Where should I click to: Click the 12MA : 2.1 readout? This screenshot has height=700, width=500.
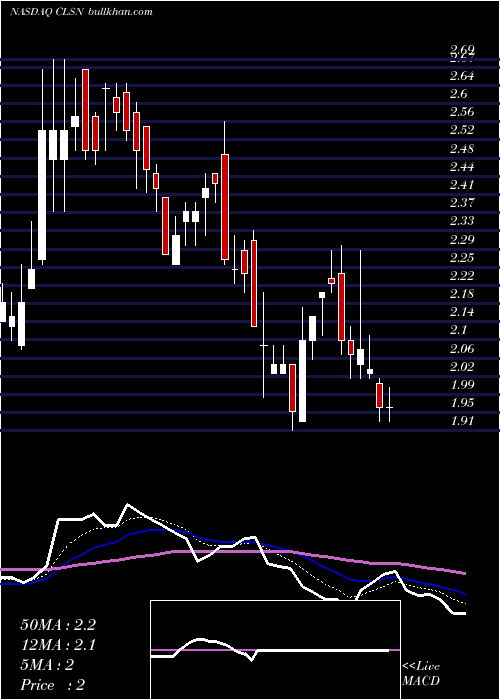tap(58, 645)
